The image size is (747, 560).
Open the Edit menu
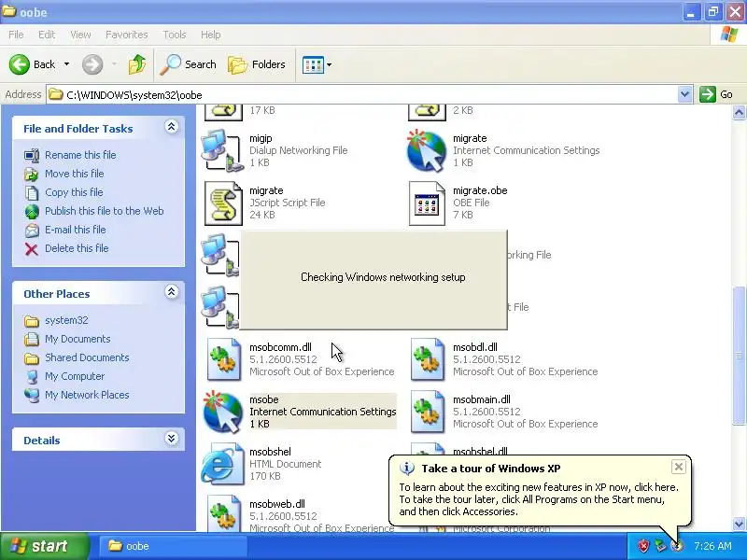(x=47, y=35)
